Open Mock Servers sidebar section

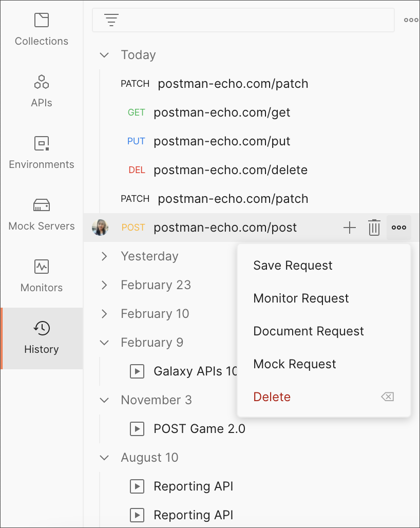click(42, 215)
